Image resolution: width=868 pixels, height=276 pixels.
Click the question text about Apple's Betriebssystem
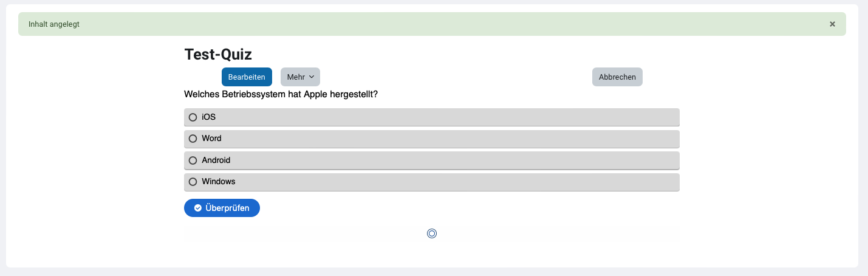(281, 94)
